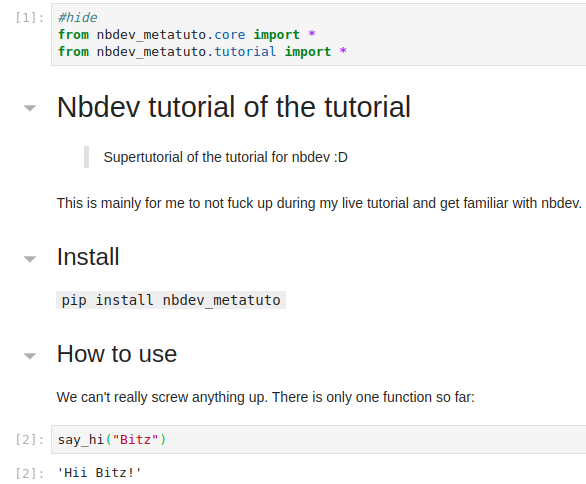Viewport: 586px width, 484px height.
Task: Click inside the first code cell imports
Action: point(318,35)
